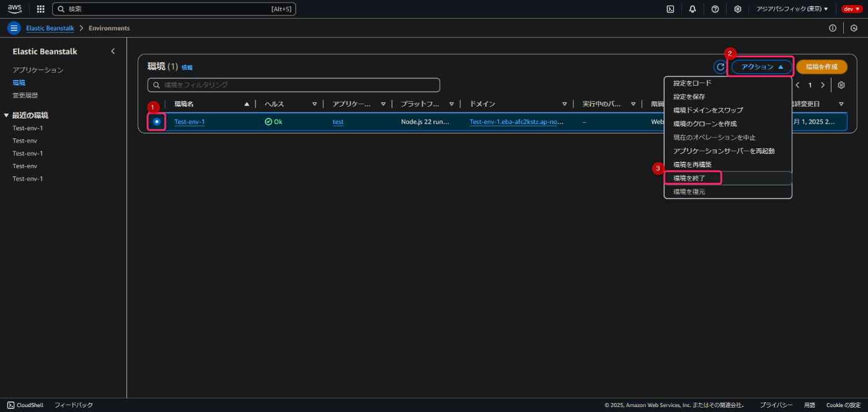This screenshot has width=868, height=412.
Task: Choose 設定をロード from actions menu
Action: pos(728,83)
